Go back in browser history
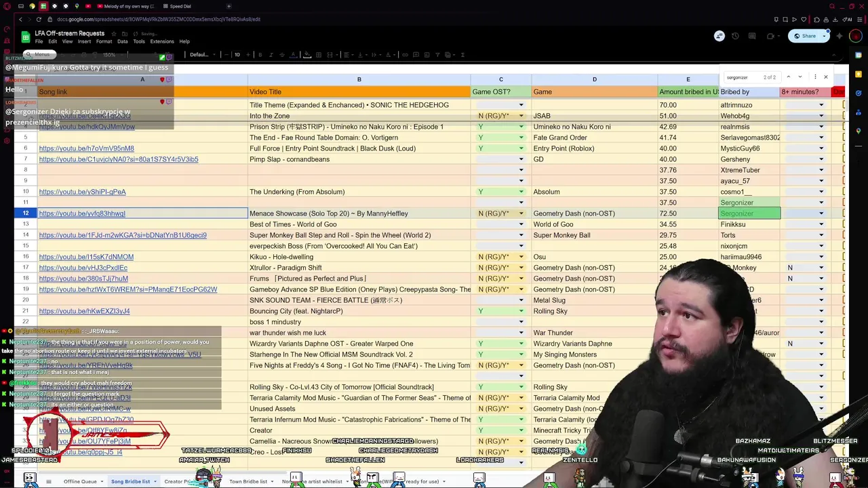 tap(20, 19)
